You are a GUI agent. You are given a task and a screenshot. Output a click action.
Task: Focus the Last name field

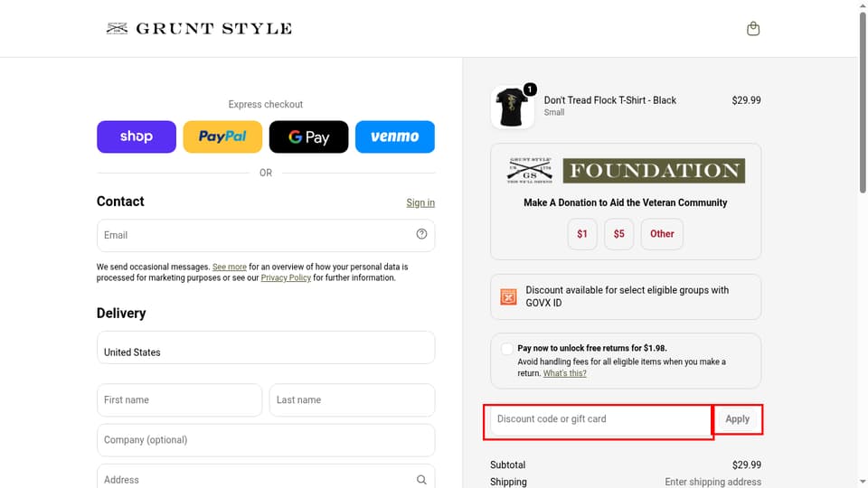click(352, 400)
